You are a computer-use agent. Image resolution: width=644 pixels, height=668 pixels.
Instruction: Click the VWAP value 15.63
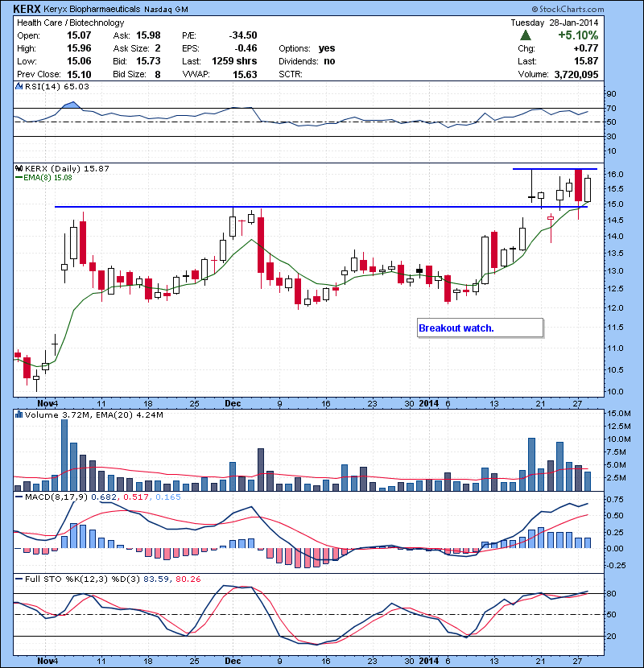[x=245, y=75]
